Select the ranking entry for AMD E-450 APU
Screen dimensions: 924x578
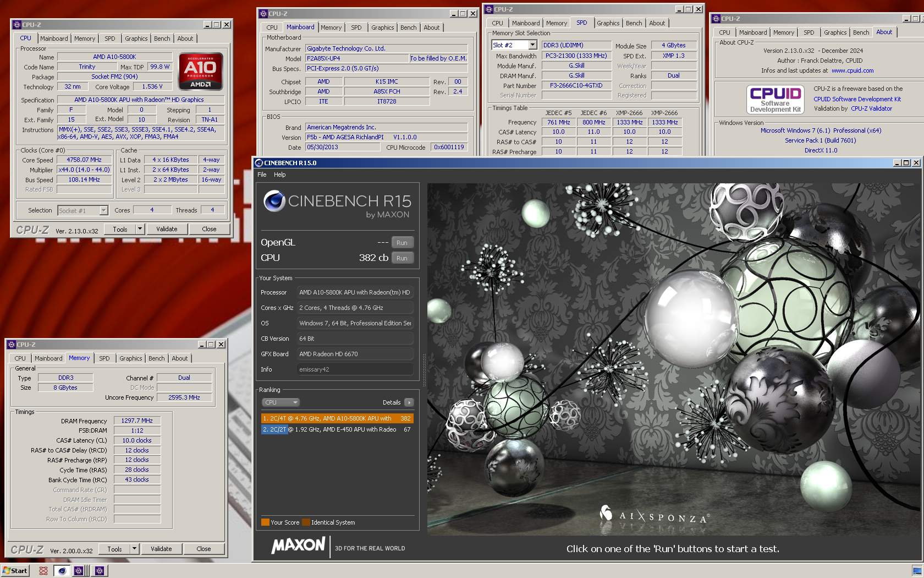tap(337, 429)
